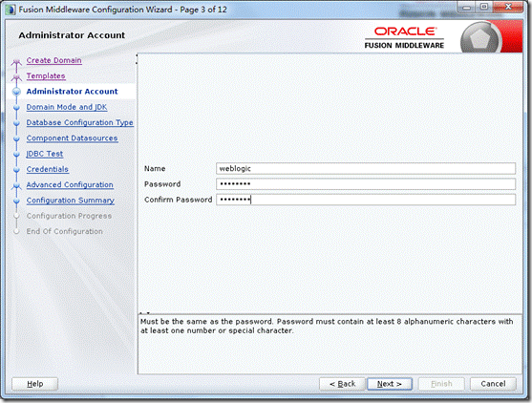
Task: Open the Domain Mode and JDK step
Action: [67, 107]
